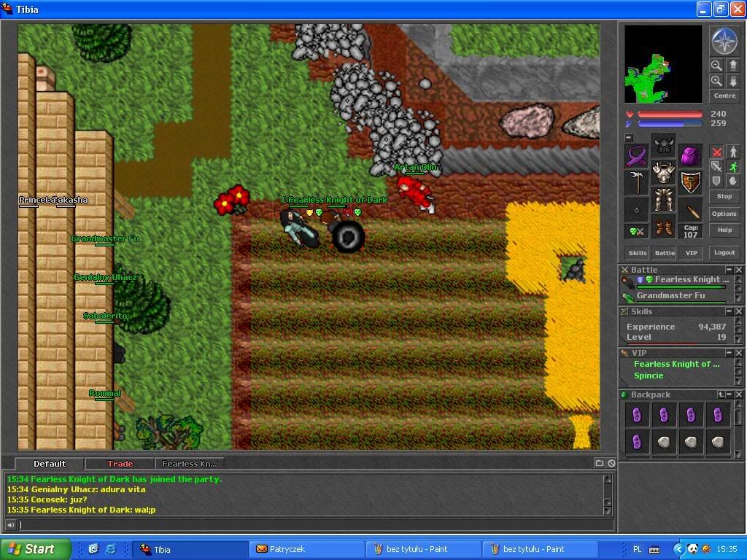The height and width of the screenshot is (560, 747).
Task: Select Fearless Knight of ... in the VIP list
Action: pyautogui.click(x=676, y=365)
